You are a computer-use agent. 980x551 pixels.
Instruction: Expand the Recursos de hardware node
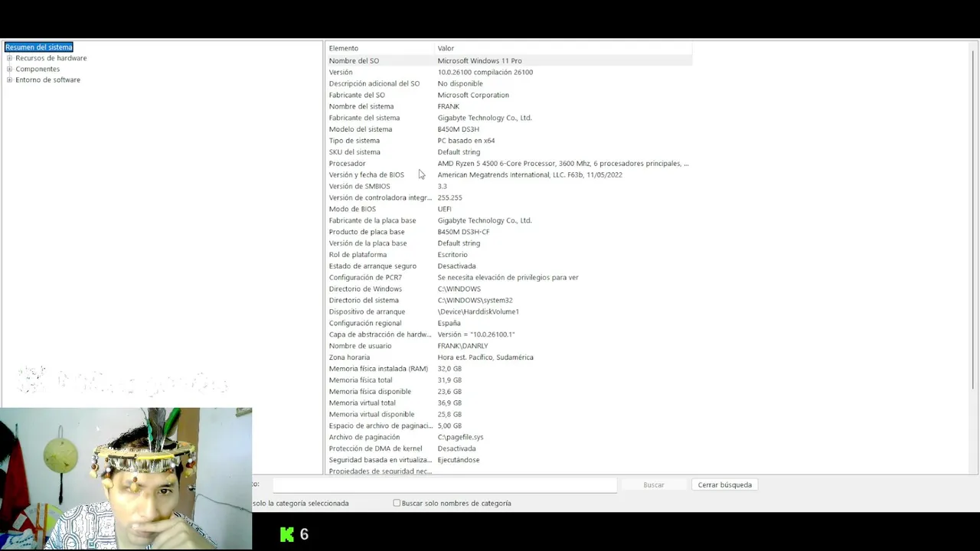9,58
